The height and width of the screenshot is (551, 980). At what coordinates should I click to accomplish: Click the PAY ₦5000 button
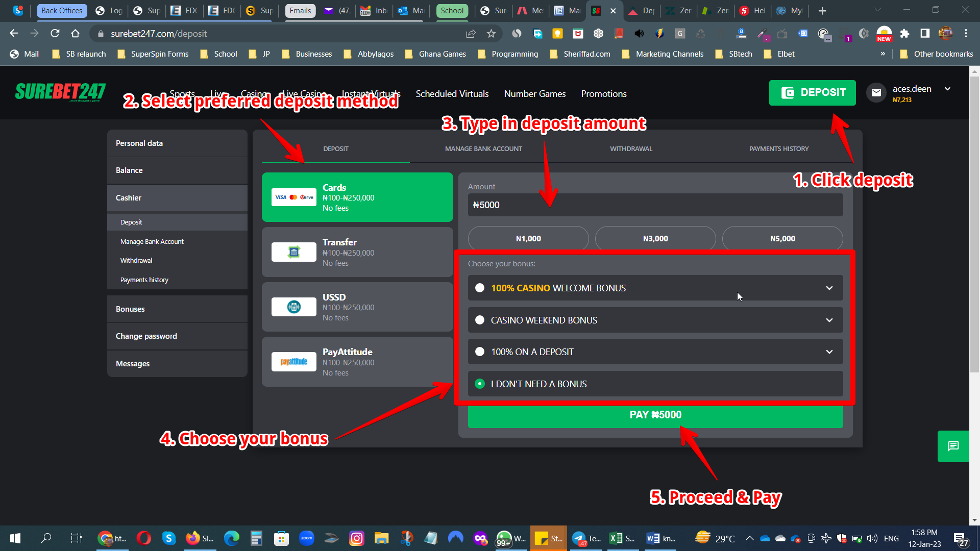655,415
